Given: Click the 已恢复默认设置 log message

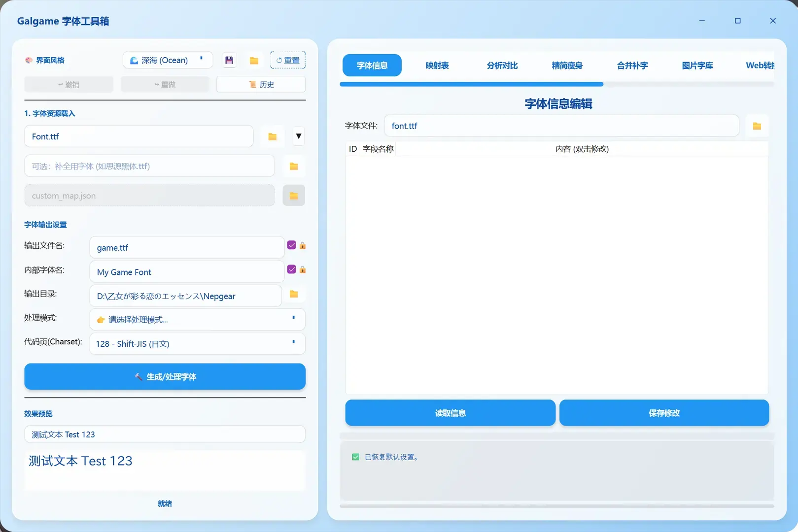Looking at the screenshot, I should coord(392,457).
